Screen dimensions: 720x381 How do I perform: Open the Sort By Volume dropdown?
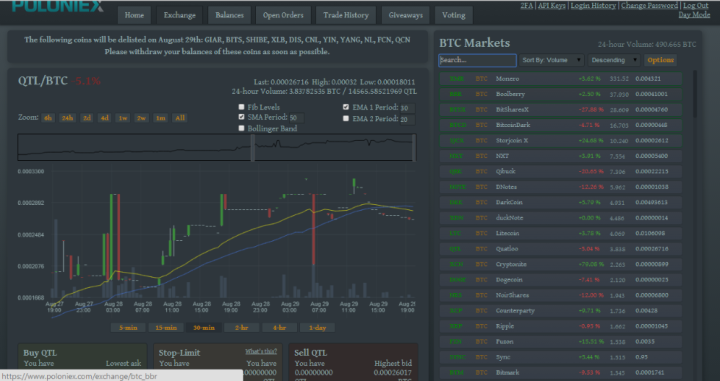pos(551,60)
